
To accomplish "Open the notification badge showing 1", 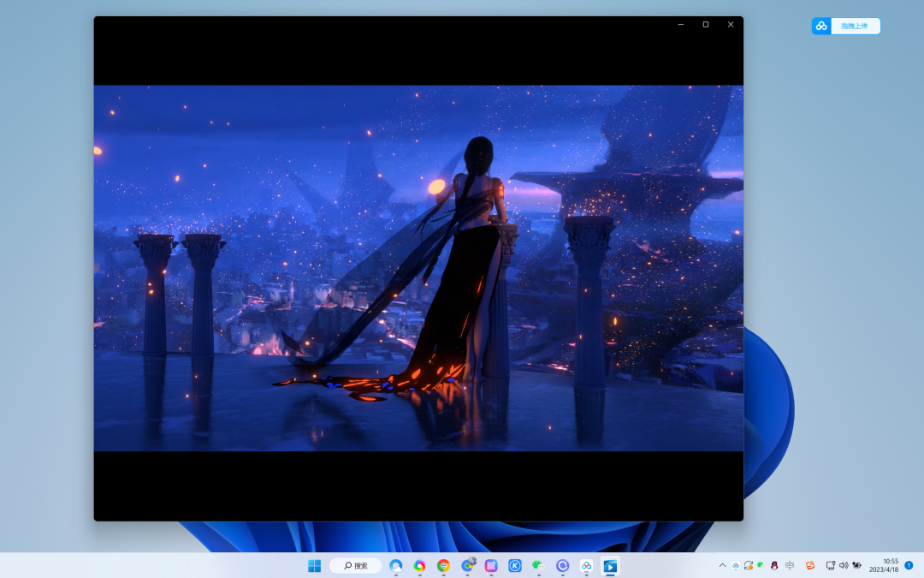I will (x=909, y=565).
